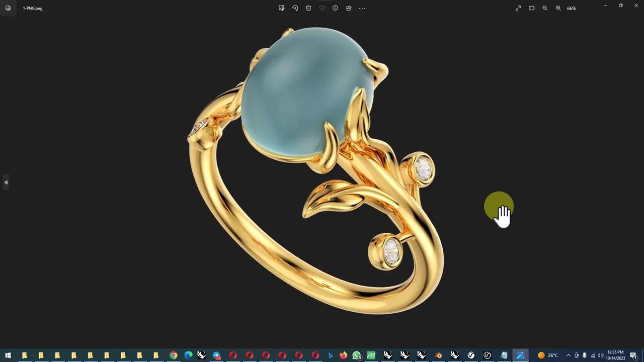This screenshot has width=644, height=362.
Task: Open WhatsApp from the taskbar
Action: click(357, 356)
